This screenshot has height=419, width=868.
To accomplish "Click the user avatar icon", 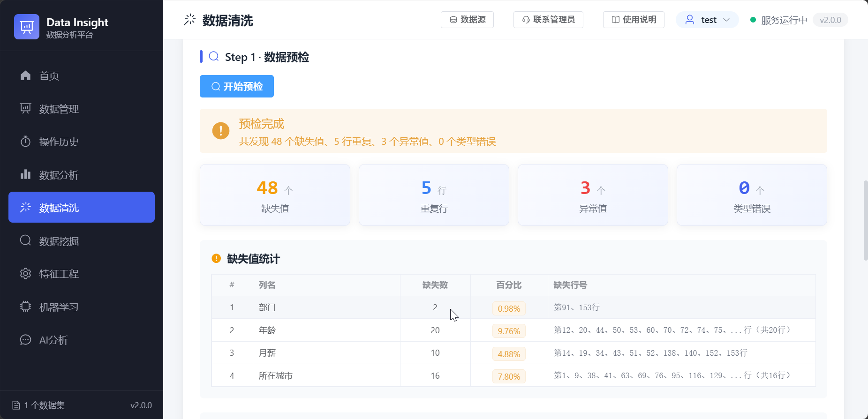I will (x=690, y=20).
